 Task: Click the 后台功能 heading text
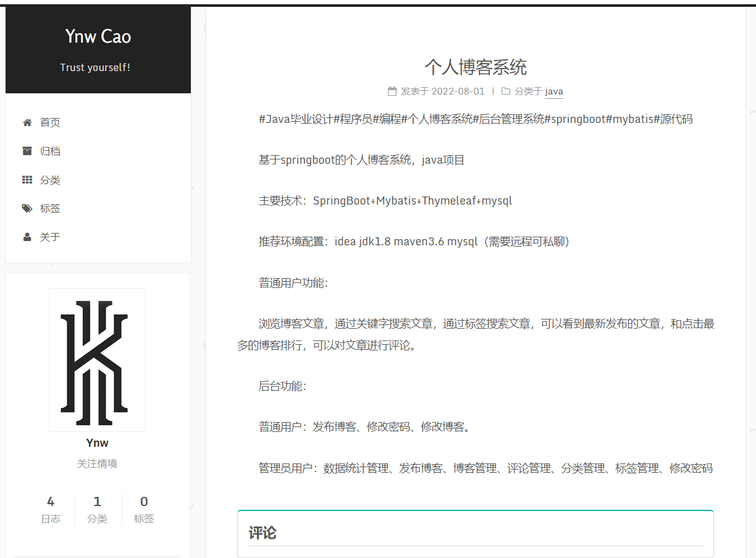point(282,386)
